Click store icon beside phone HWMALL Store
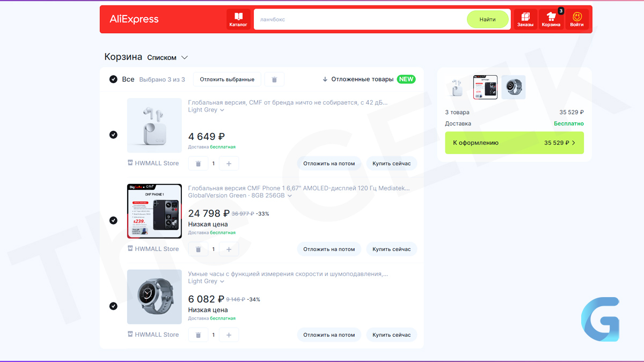The image size is (644, 362). tap(130, 249)
